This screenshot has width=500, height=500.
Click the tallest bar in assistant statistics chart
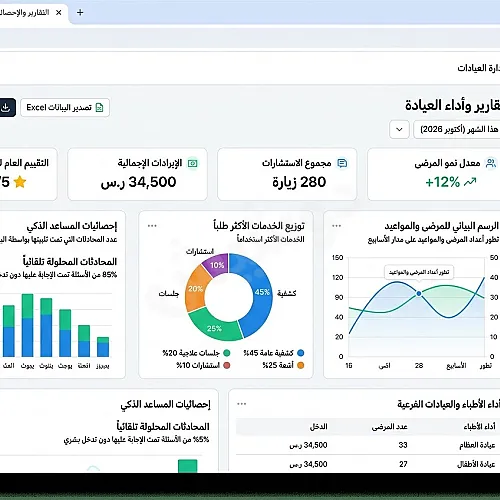(27, 325)
